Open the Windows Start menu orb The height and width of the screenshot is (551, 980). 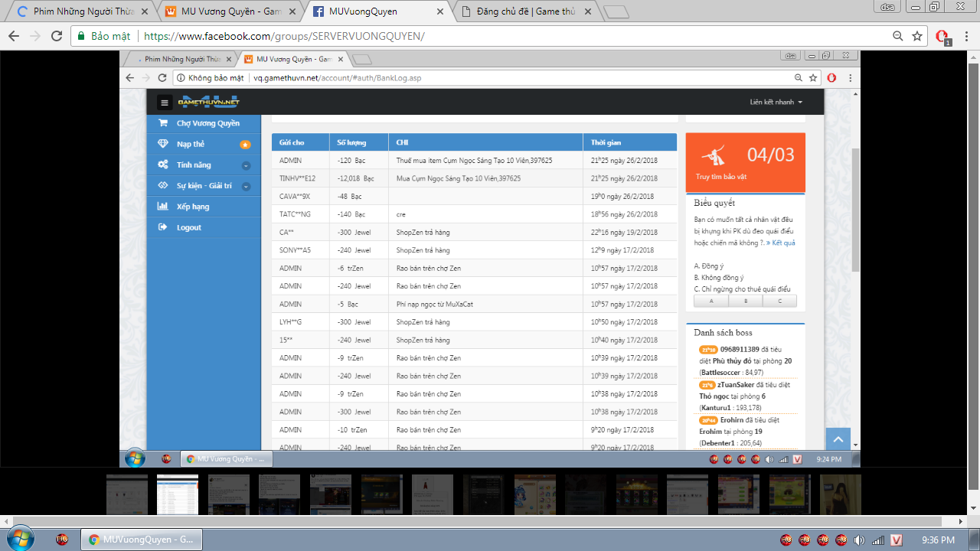20,539
